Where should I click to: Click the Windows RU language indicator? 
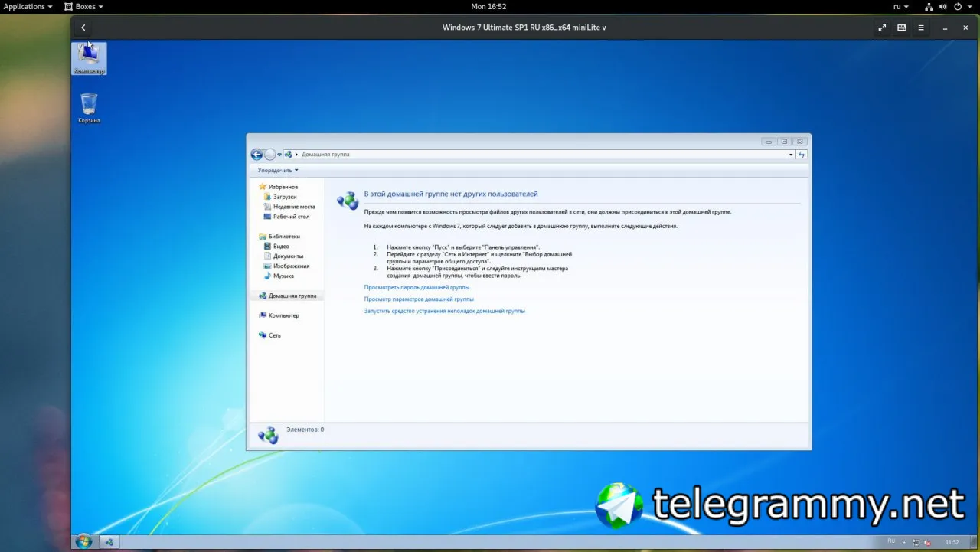click(x=891, y=541)
